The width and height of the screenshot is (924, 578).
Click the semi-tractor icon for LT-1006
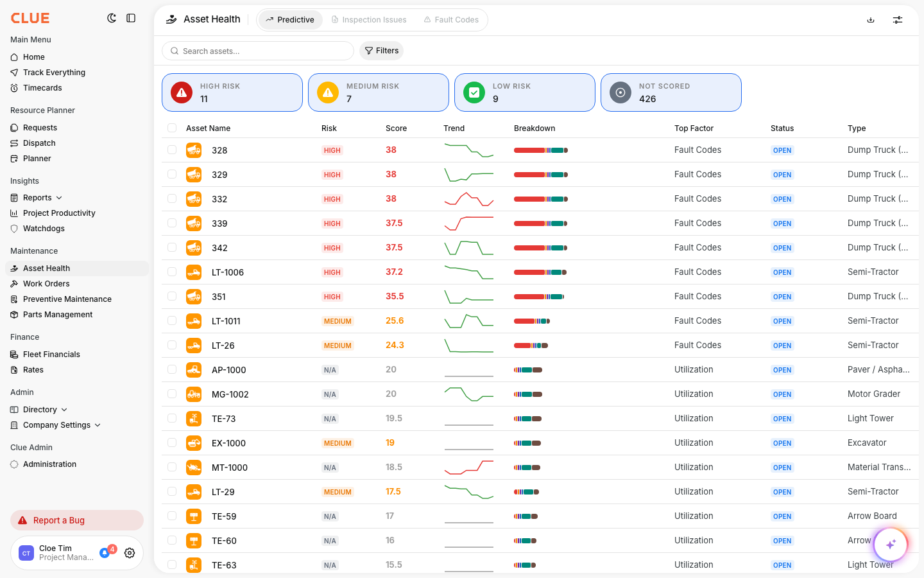194,272
